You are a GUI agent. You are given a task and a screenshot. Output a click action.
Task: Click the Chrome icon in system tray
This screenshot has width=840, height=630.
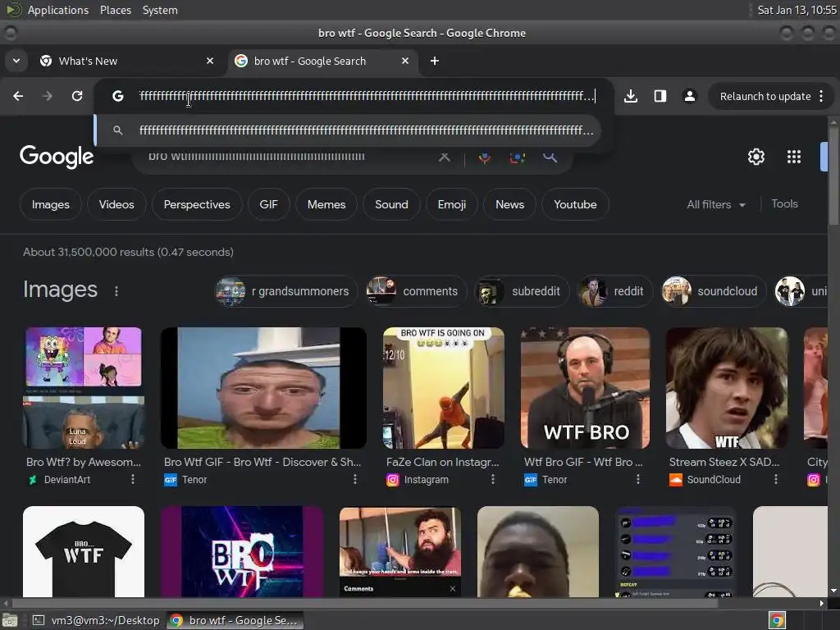click(777, 620)
